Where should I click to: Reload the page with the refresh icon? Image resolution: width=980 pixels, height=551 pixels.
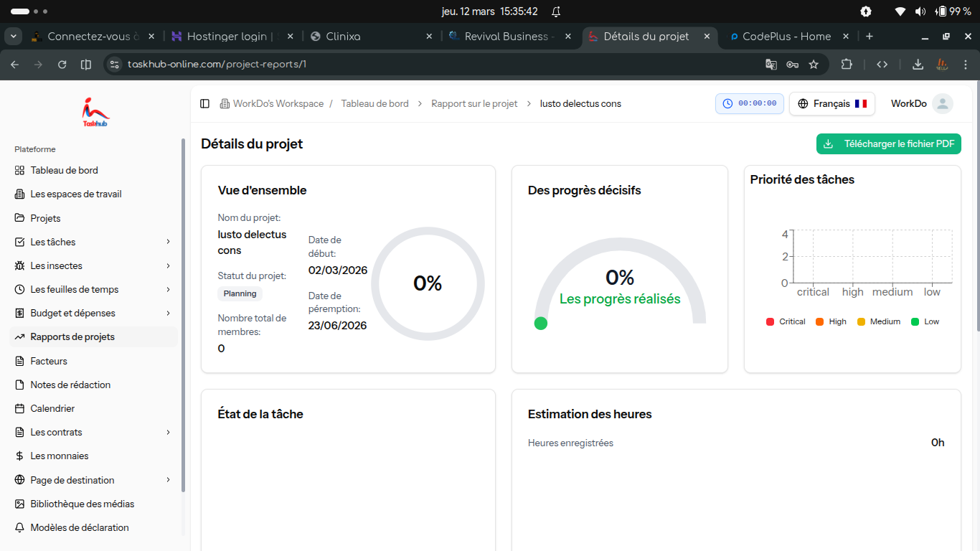62,65
